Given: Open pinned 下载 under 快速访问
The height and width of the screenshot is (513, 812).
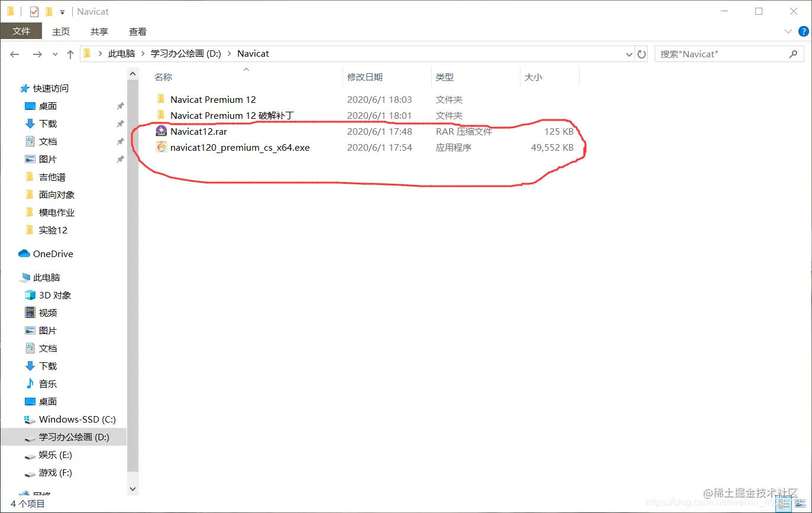Looking at the screenshot, I should 48,124.
